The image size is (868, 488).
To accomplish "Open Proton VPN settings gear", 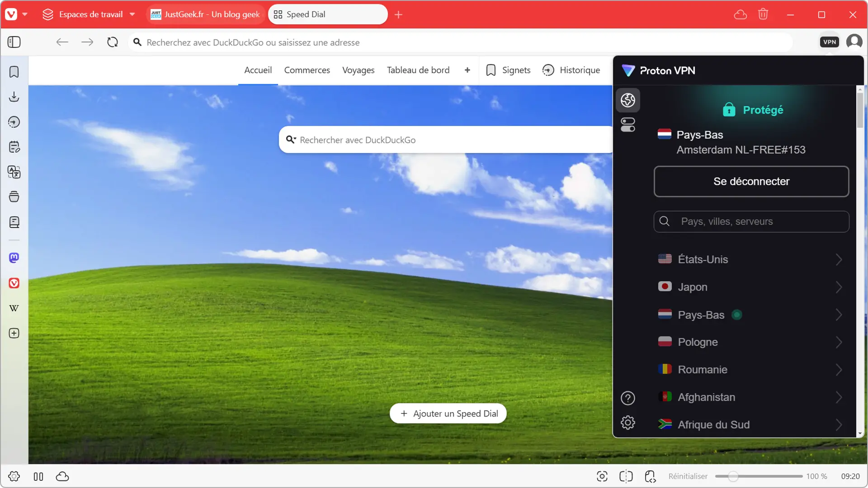I will click(628, 422).
